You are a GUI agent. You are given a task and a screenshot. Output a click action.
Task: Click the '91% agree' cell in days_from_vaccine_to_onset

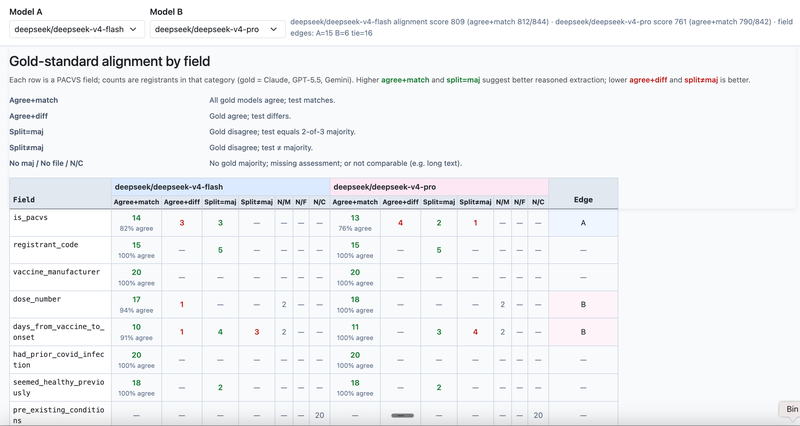point(136,332)
